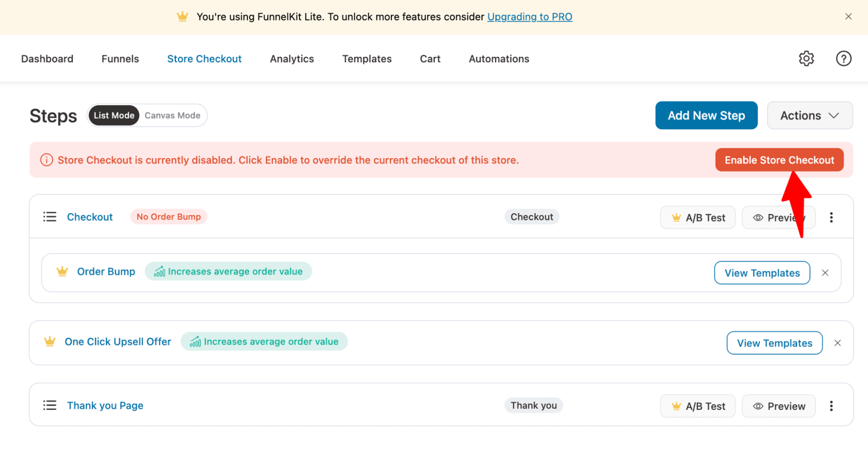The image size is (868, 452).
Task: Preview the Checkout step
Action: [779, 217]
